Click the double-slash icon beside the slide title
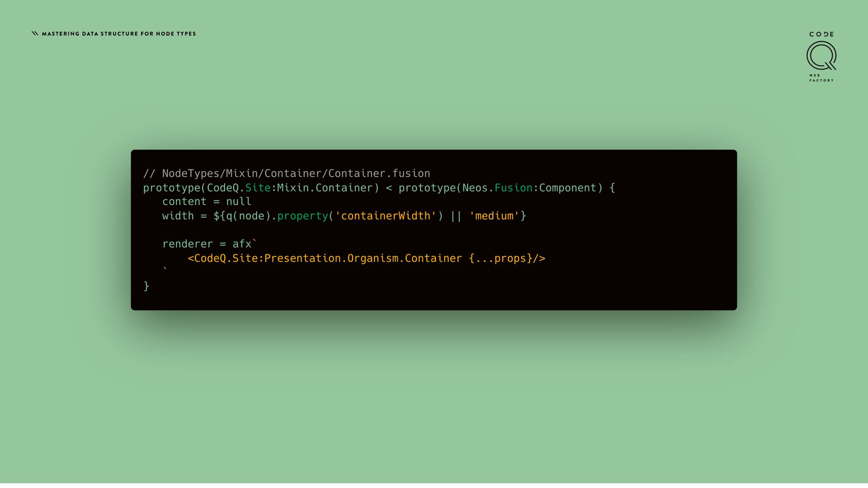The height and width of the screenshot is (488, 868). 35,33
